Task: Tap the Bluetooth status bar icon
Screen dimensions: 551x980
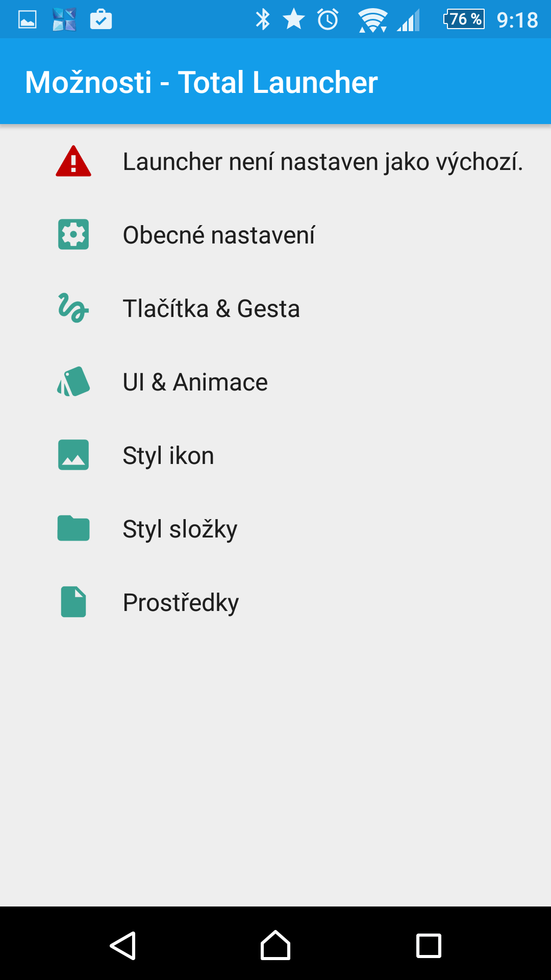Action: point(263,20)
